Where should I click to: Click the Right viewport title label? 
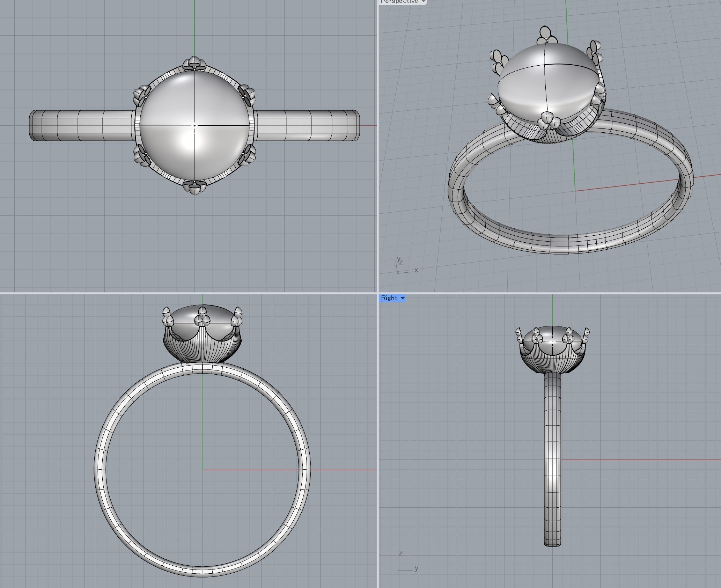pos(389,298)
